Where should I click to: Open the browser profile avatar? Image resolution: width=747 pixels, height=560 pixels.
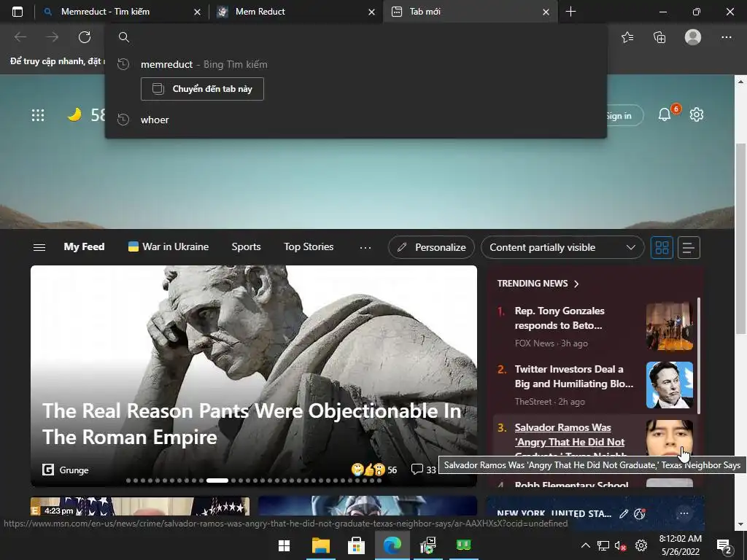click(693, 37)
